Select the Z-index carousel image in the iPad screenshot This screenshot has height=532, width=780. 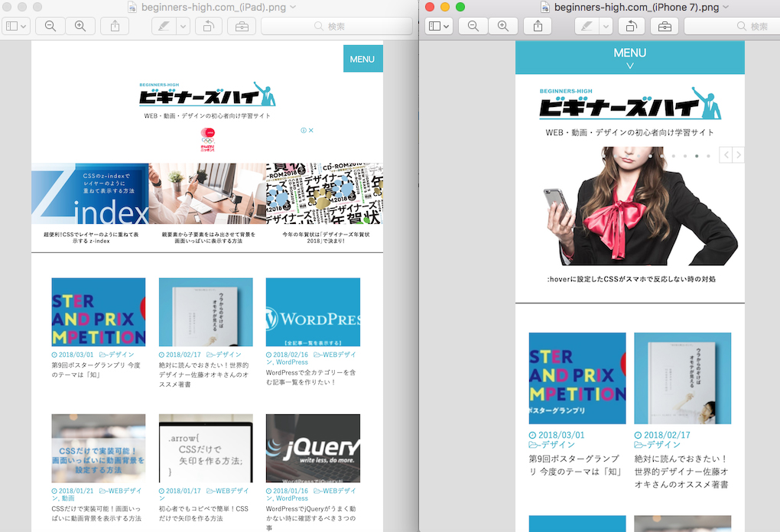(x=90, y=193)
